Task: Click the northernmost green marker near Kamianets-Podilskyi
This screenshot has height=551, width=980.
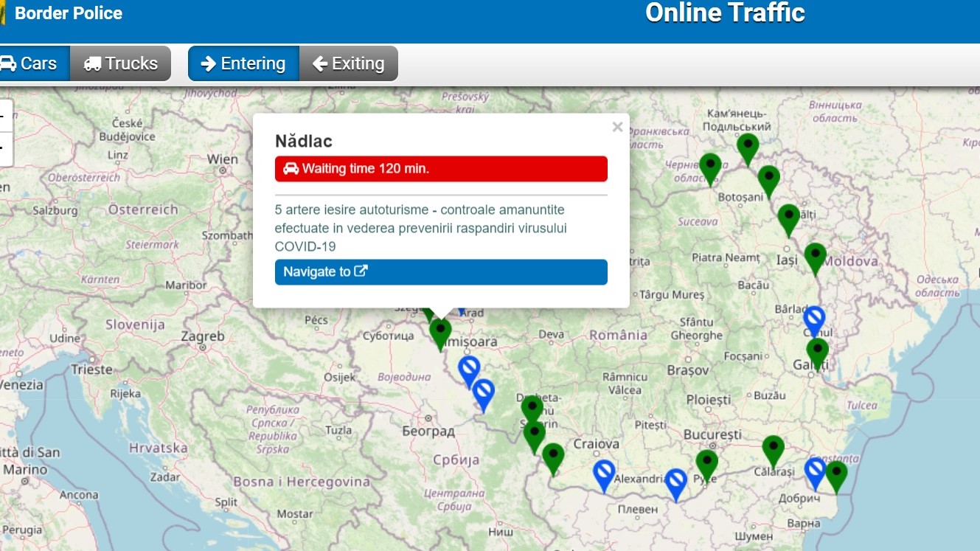Action: coord(748,147)
